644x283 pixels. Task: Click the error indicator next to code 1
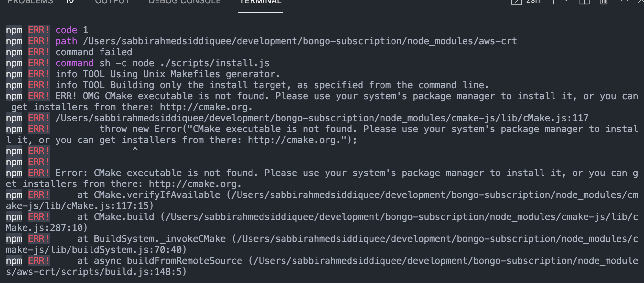pos(38,30)
